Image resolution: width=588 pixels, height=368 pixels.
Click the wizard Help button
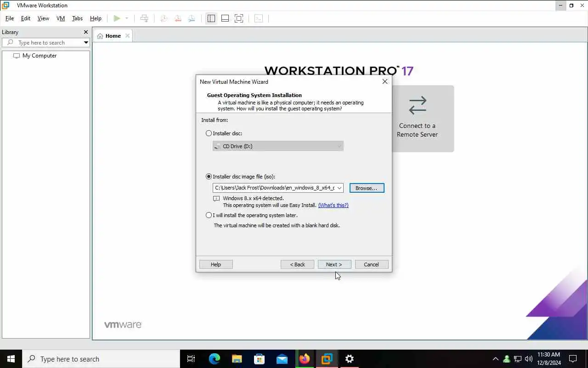[216, 264]
